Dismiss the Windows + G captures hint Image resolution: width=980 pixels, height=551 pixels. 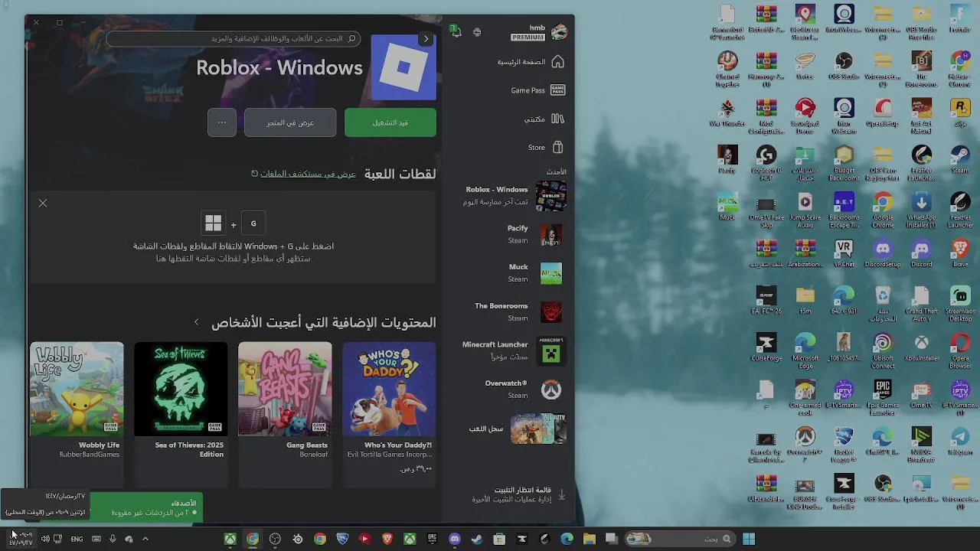tap(43, 203)
